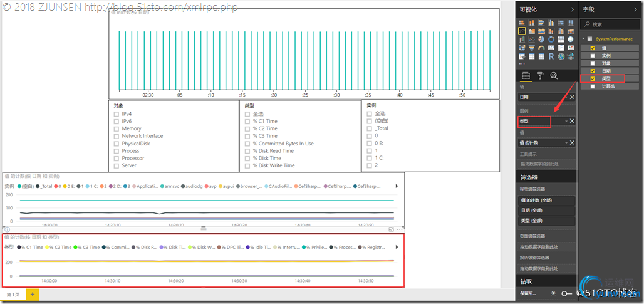
Task: Open more options ellipsis on 实例 chart
Action: tap(400, 229)
